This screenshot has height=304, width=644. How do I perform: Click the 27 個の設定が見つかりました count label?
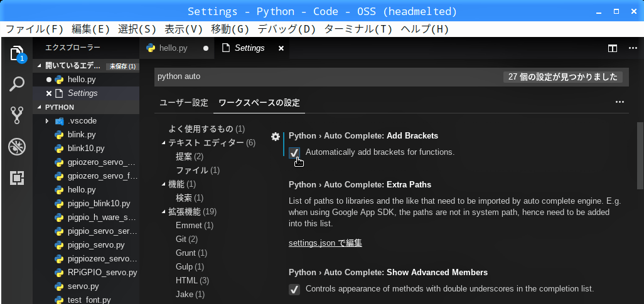point(562,76)
